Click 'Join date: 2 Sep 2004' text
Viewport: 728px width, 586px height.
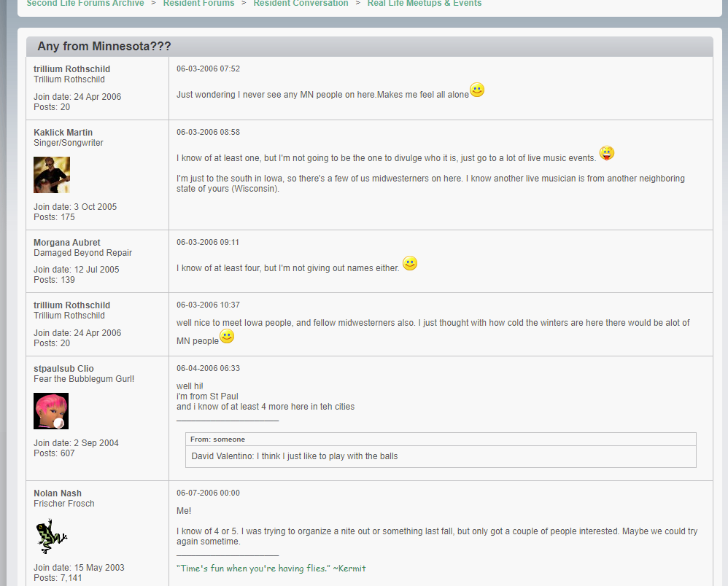point(76,443)
